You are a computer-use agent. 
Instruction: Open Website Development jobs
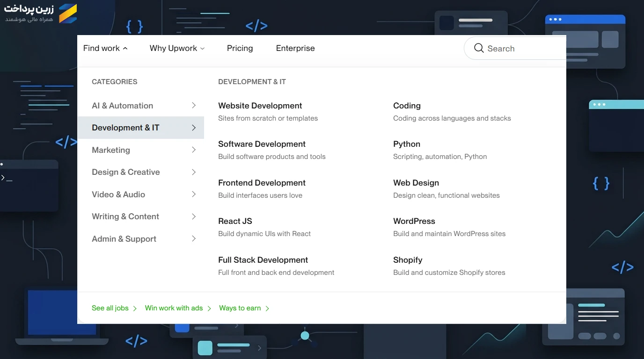pyautogui.click(x=260, y=106)
